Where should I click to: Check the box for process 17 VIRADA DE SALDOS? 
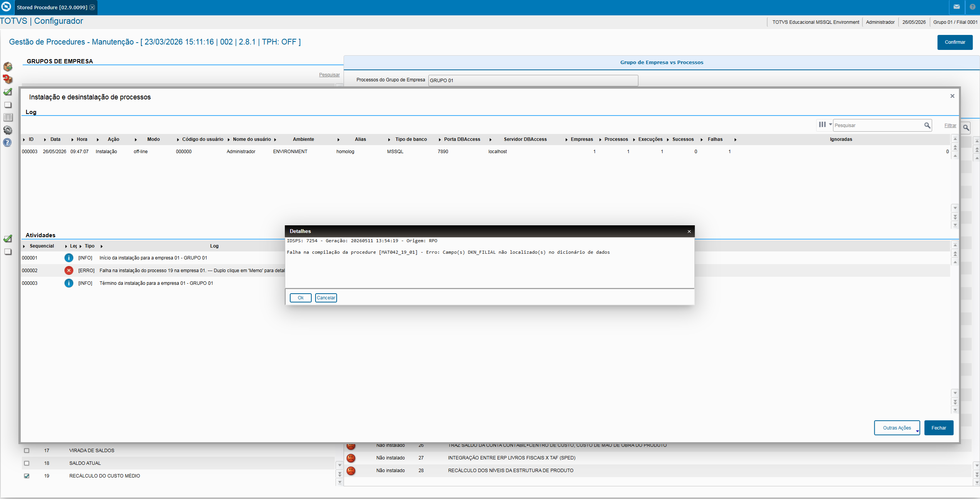coord(26,451)
